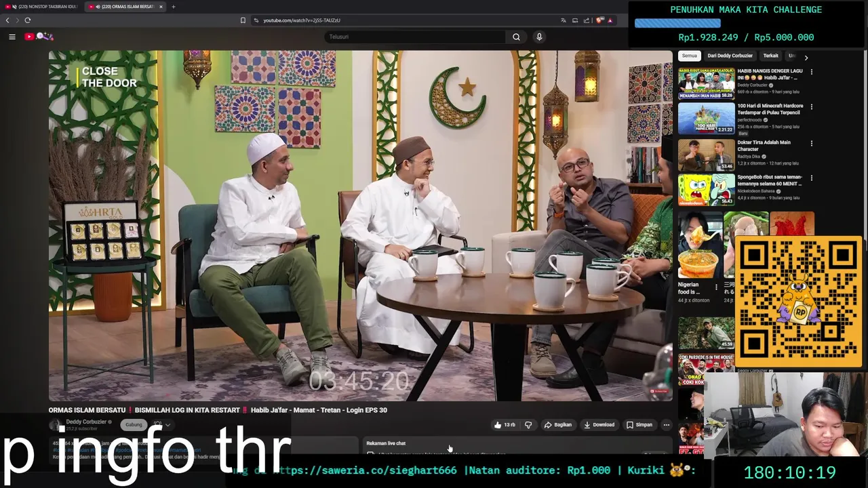Open a new browser tab
Viewport: 868px width, 488px height.
173,7
